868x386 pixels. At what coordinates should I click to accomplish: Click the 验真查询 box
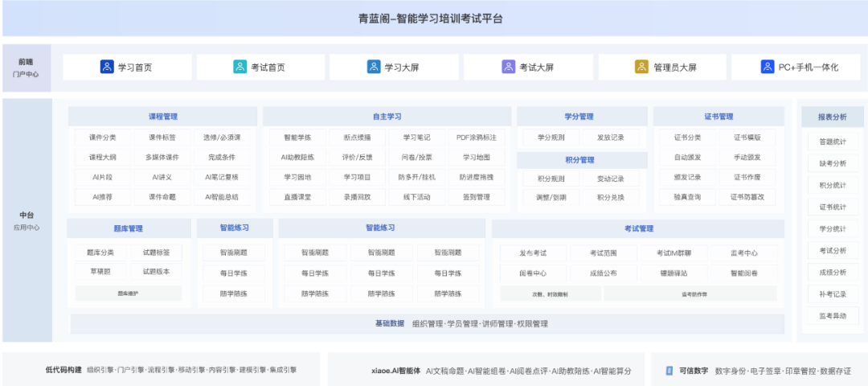tap(687, 196)
